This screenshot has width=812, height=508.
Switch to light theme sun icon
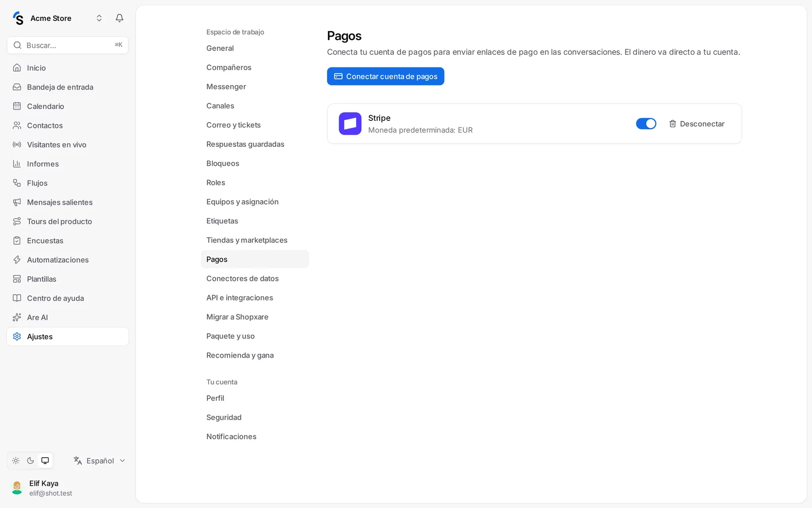pos(16,461)
